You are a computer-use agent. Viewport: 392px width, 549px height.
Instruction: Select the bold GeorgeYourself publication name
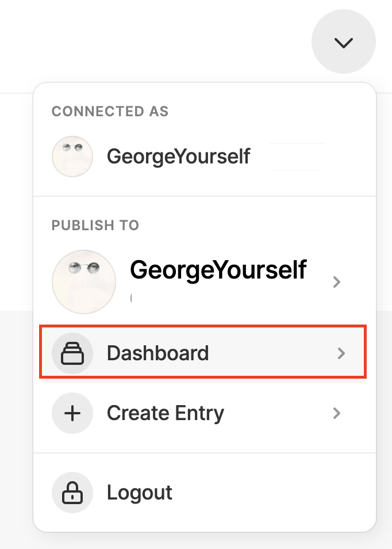pos(218,270)
